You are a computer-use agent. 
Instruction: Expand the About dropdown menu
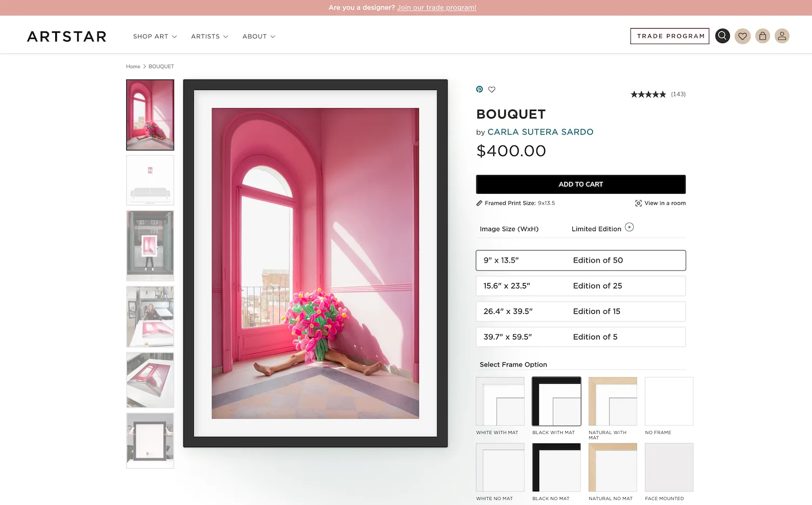tap(259, 36)
